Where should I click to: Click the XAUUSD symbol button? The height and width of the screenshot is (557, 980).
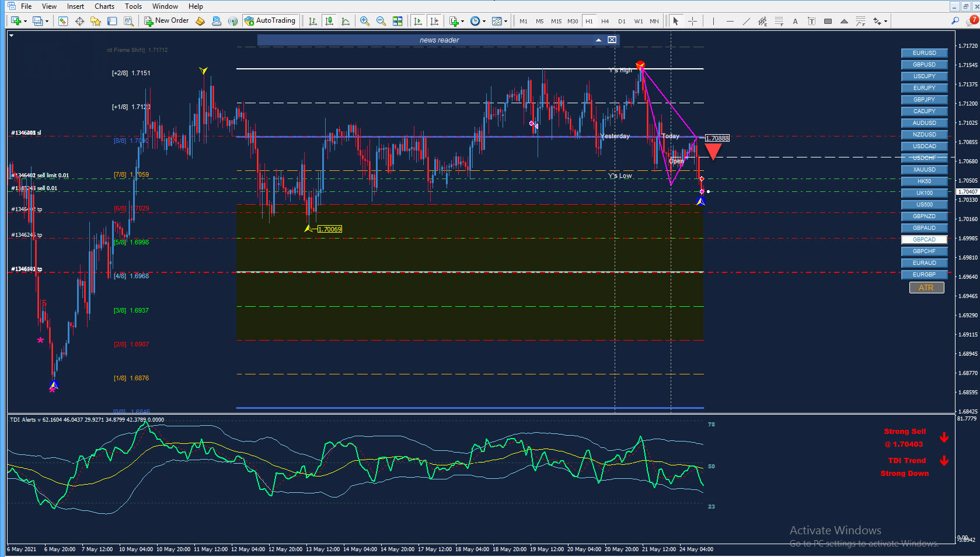924,170
